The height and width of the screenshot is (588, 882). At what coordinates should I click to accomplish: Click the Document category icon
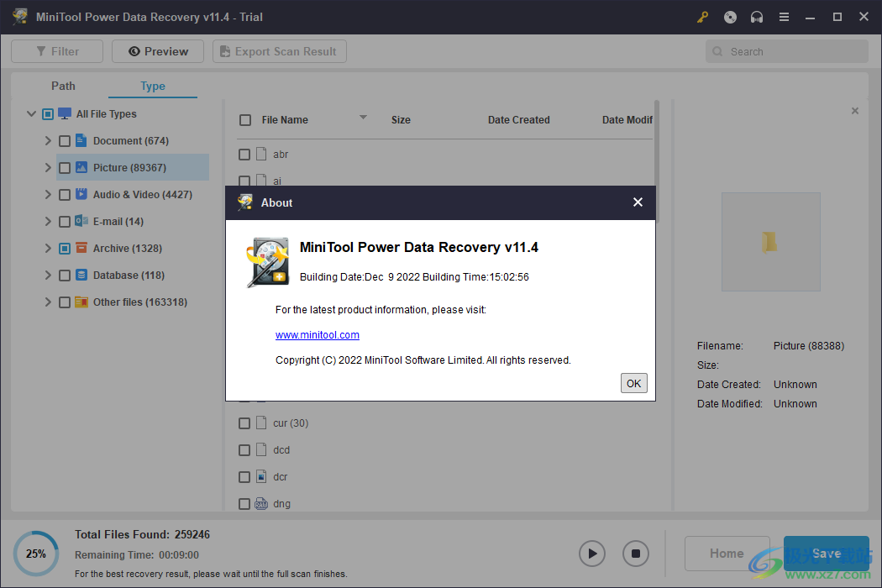click(x=81, y=140)
